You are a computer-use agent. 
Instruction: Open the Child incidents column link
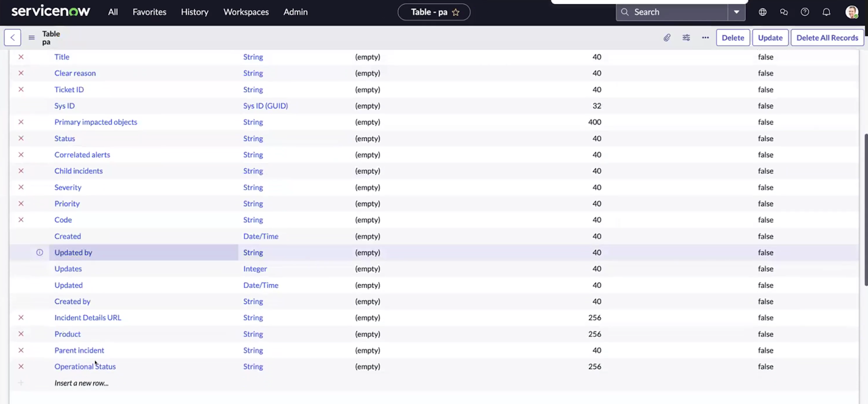(79, 171)
